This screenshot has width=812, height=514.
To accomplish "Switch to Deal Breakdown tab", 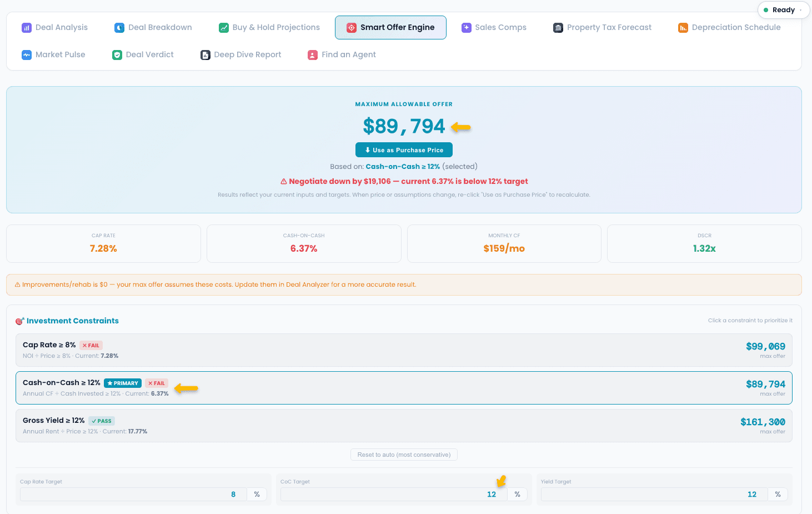I will [x=153, y=27].
